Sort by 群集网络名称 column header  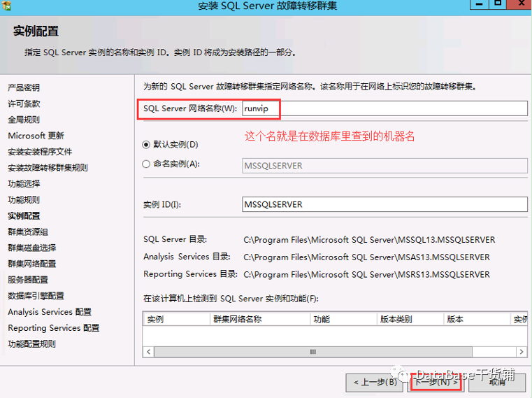point(259,319)
